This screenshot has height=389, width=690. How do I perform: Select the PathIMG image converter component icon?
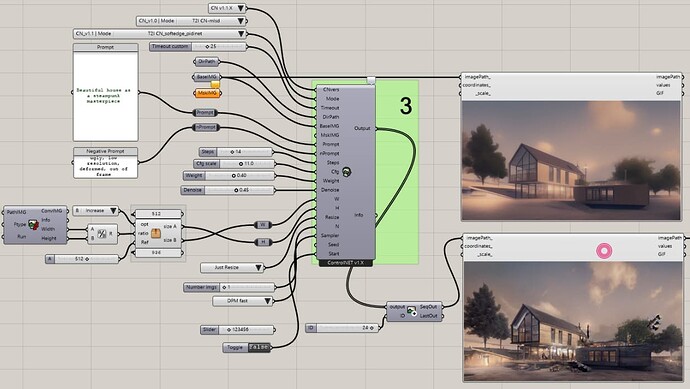pos(33,225)
